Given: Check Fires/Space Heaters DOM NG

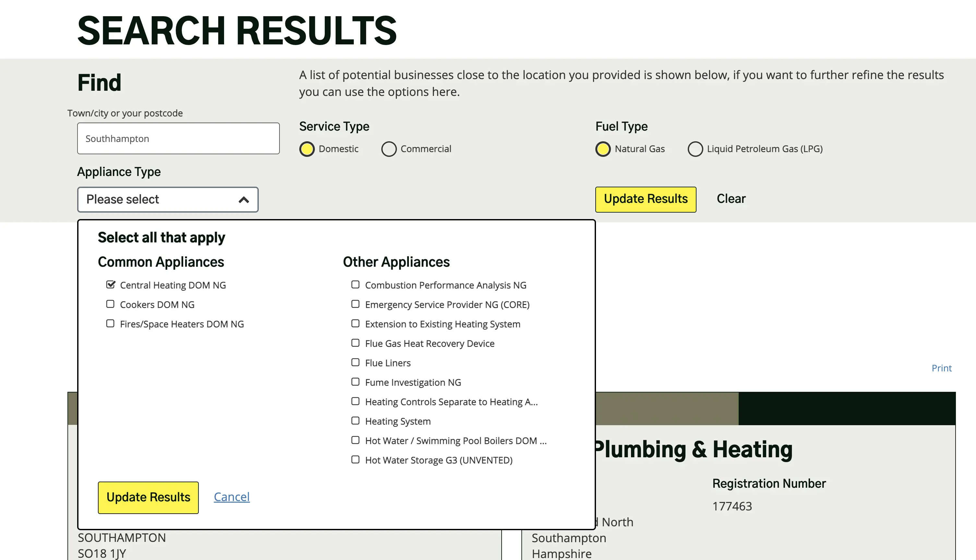Looking at the screenshot, I should 111,323.
